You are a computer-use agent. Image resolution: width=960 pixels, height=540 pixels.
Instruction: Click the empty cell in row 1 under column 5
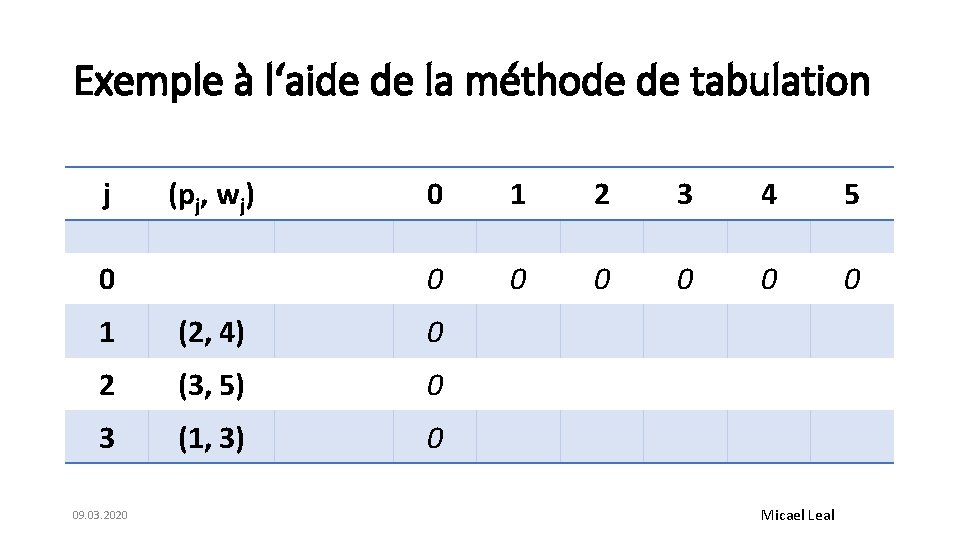click(x=852, y=331)
